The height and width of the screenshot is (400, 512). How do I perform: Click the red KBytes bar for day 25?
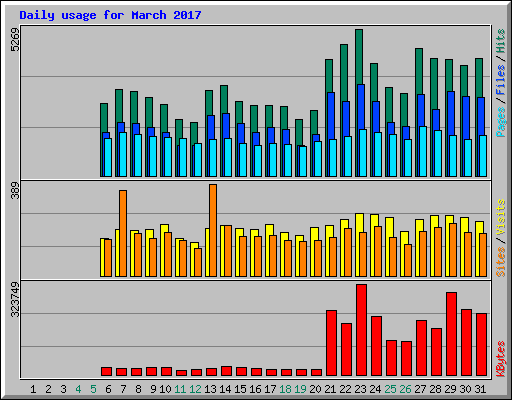coord(391,358)
